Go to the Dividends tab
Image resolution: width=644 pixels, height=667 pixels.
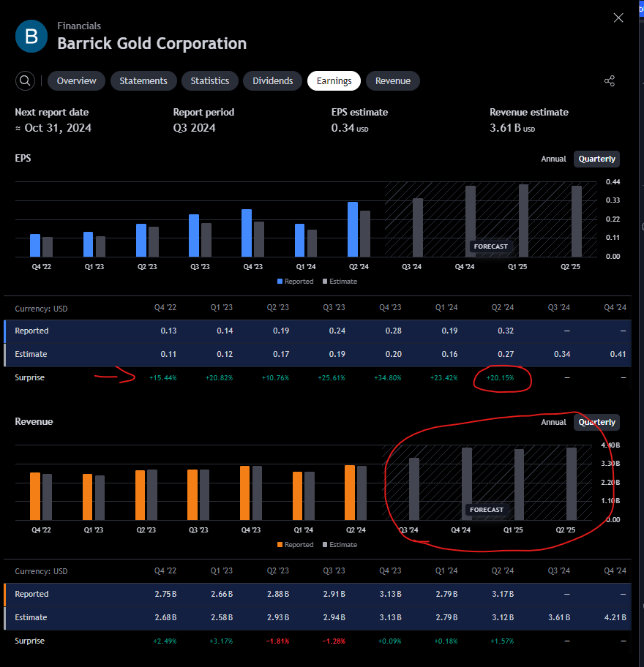click(x=272, y=81)
